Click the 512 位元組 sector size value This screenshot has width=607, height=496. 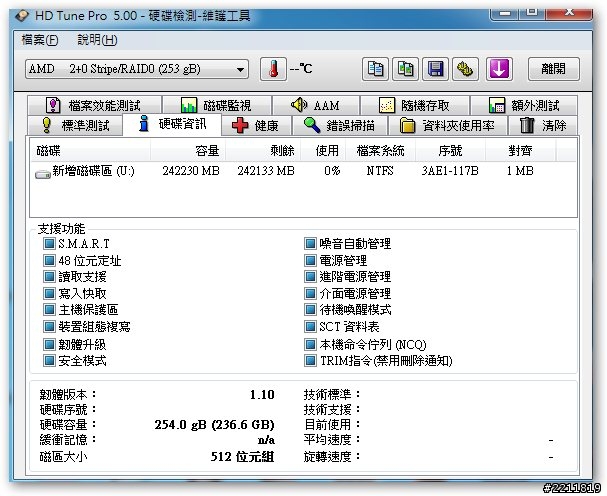pyautogui.click(x=242, y=457)
